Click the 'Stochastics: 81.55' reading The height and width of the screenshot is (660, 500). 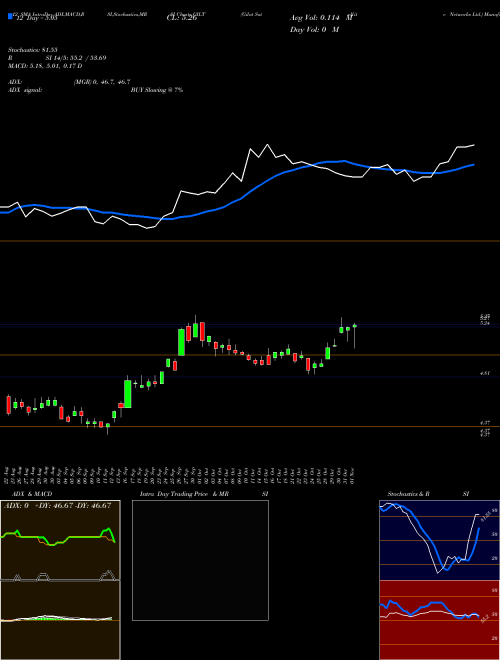(33, 50)
